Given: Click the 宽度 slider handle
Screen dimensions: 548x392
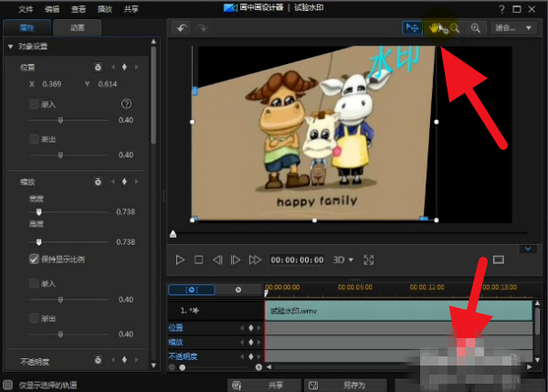Looking at the screenshot, I should pyautogui.click(x=38, y=211).
